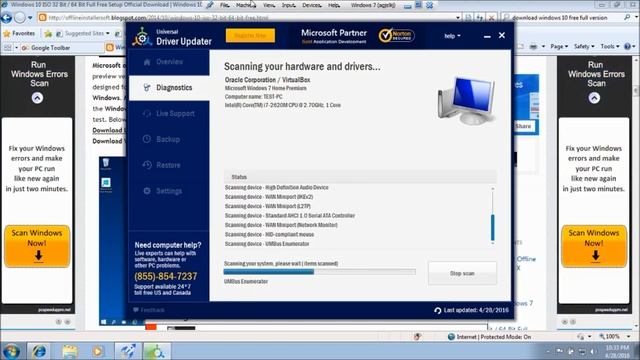The height and width of the screenshot is (360, 640).
Task: Select the Diagnostics sidebar item
Action: (169, 88)
